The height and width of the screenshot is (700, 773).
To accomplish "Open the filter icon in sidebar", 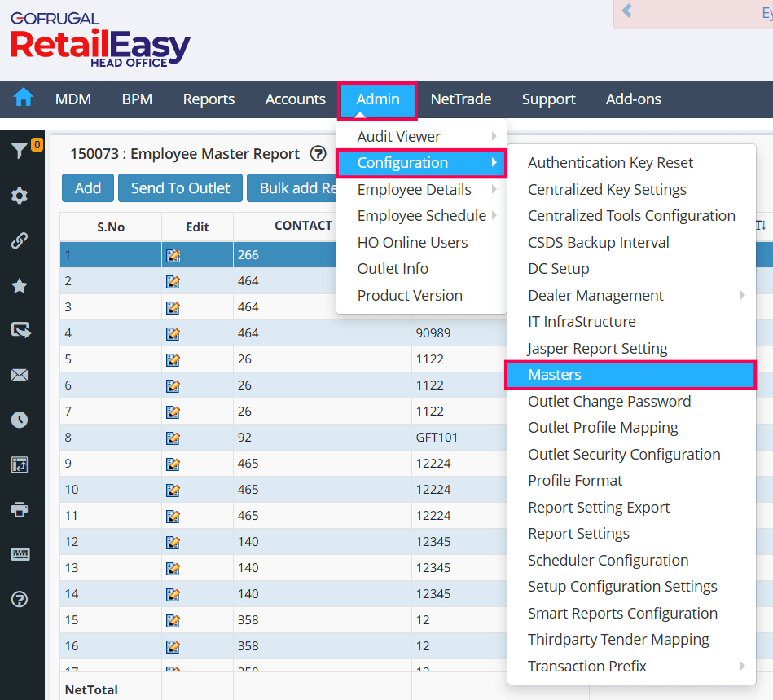I will pyautogui.click(x=20, y=150).
